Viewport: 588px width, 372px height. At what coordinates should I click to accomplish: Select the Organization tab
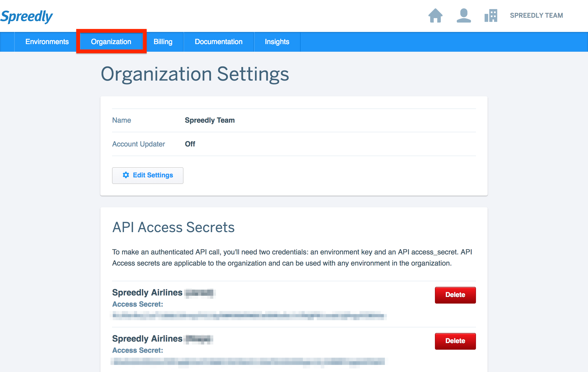click(x=111, y=42)
